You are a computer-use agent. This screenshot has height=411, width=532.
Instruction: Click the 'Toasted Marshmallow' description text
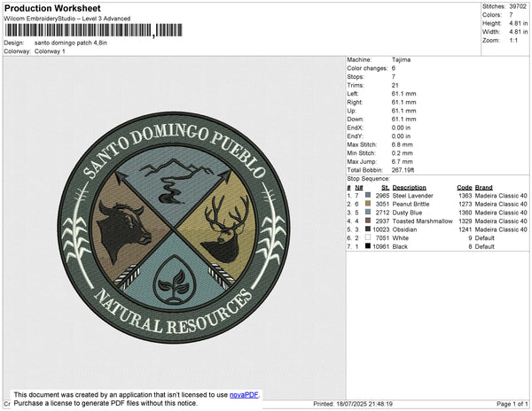click(x=422, y=221)
